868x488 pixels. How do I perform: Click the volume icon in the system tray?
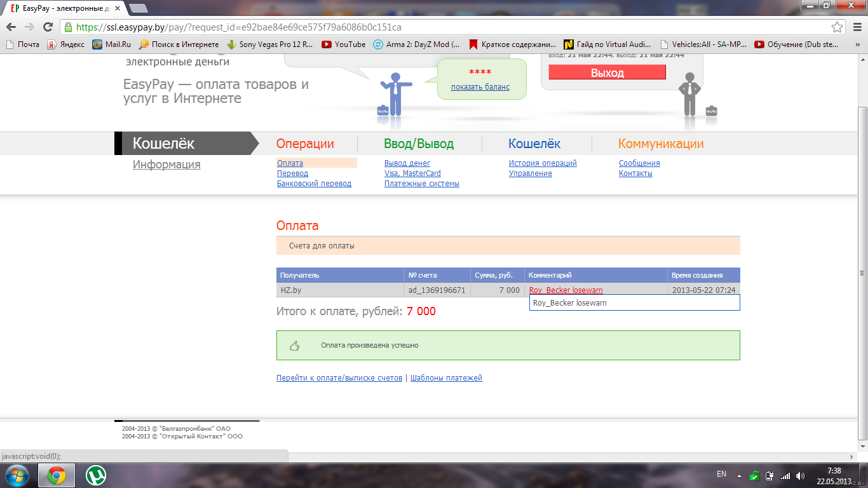(x=800, y=475)
